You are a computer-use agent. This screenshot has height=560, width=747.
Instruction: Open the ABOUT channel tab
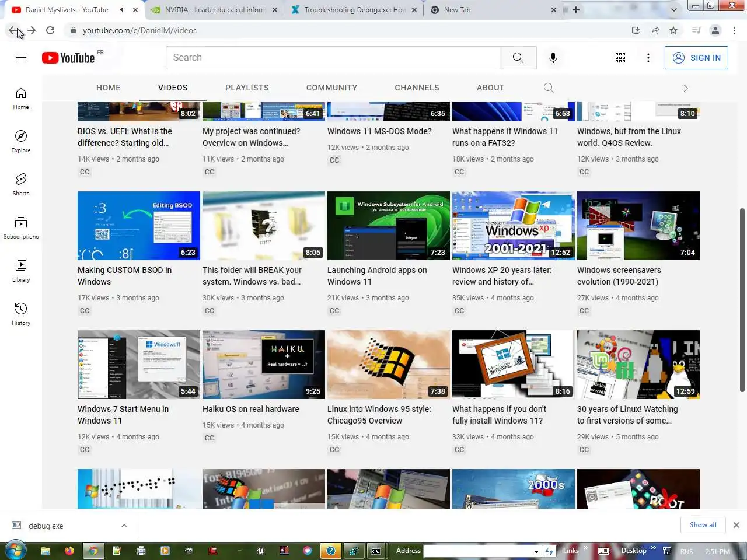click(490, 87)
